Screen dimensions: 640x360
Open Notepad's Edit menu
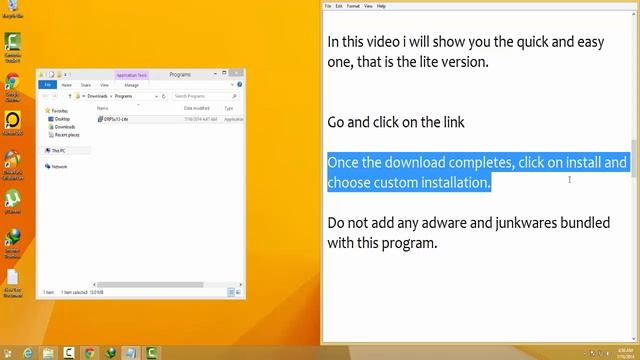click(x=339, y=6)
